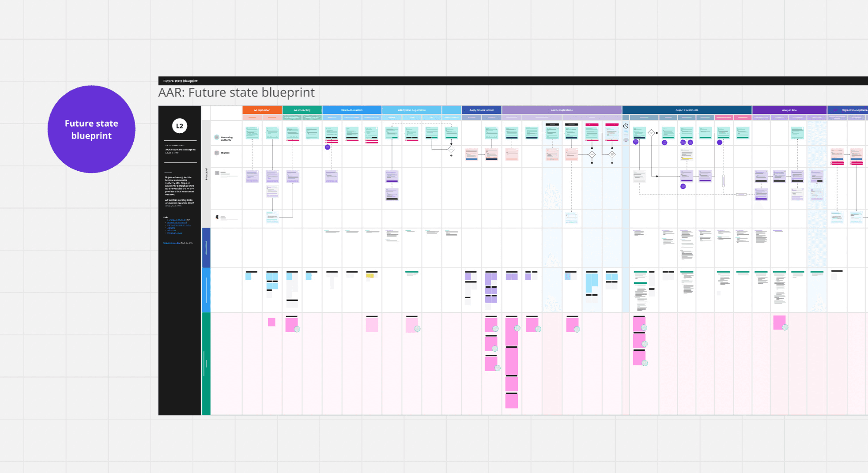Click purple dot under RAM authorisation card
This screenshot has width=868, height=473.
(x=328, y=147)
